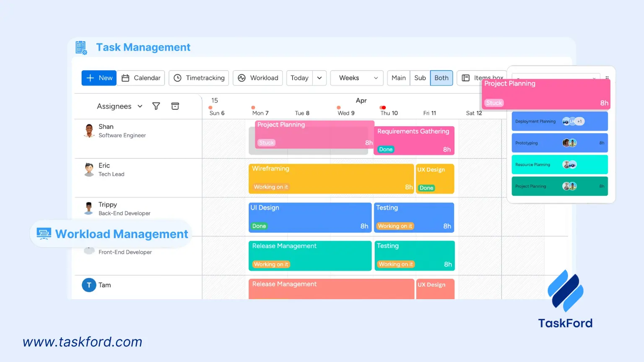Open dropdown arrow next to Today

click(x=319, y=78)
